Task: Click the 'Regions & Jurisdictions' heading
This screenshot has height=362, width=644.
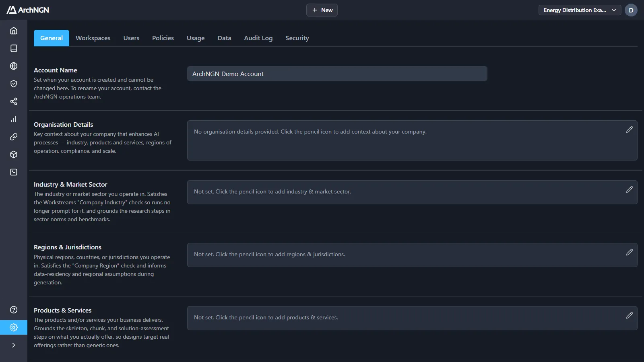Action: (68, 247)
